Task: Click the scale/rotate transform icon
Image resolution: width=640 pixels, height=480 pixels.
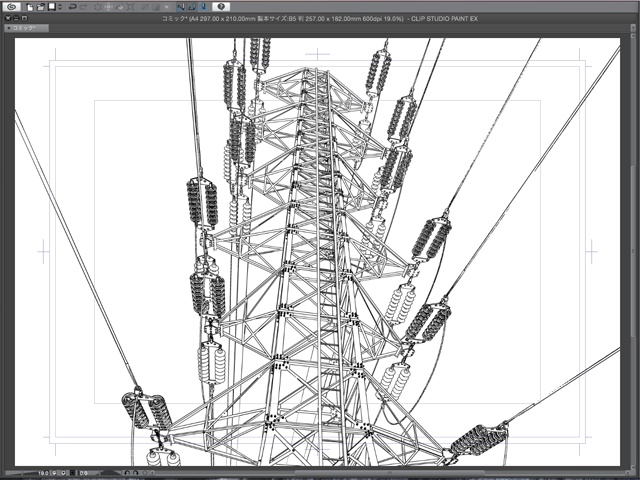Action: pos(131,7)
